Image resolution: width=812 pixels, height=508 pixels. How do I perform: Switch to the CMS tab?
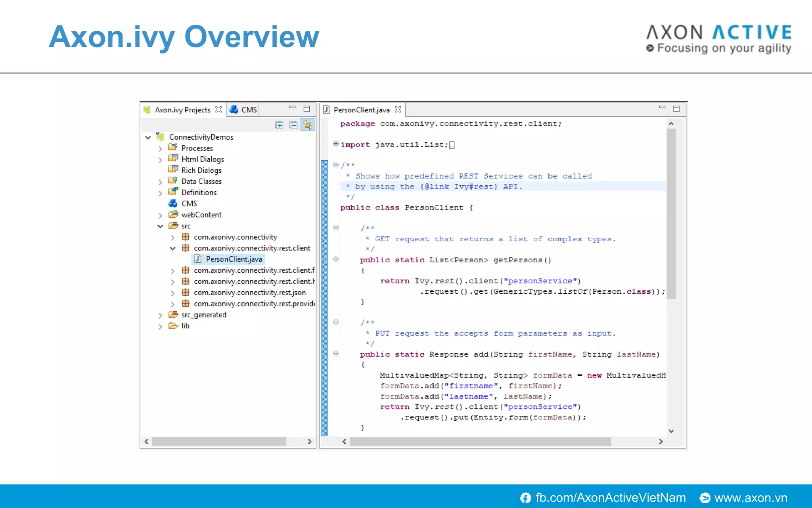(244, 110)
